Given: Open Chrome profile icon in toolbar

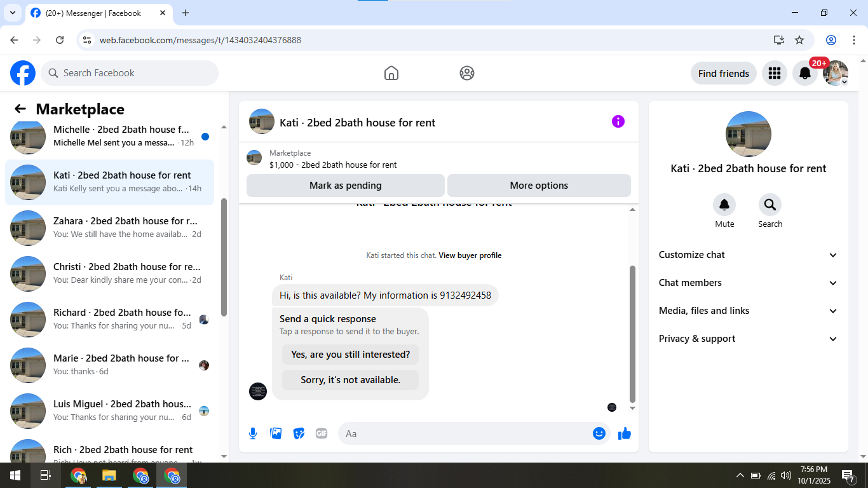Looking at the screenshot, I should [831, 40].
